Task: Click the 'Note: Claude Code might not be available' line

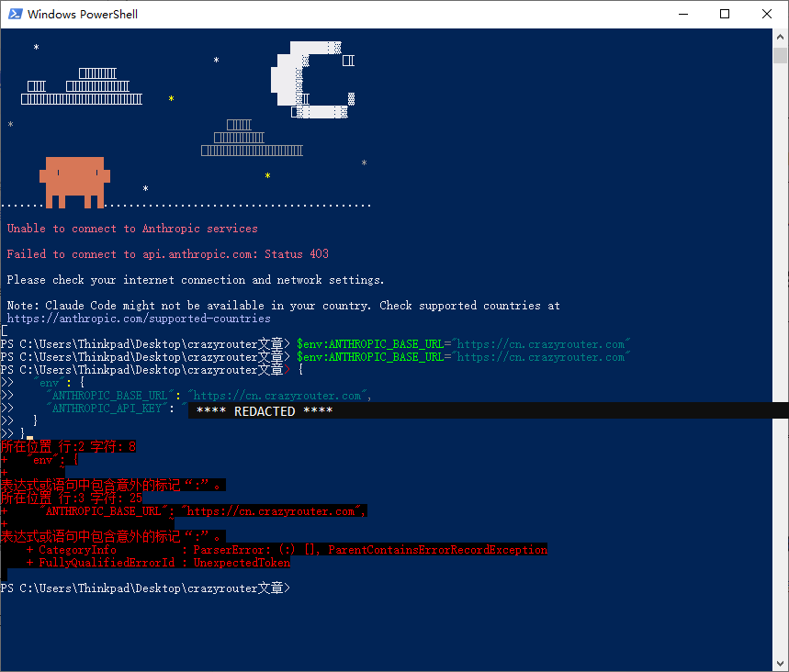Action: pyautogui.click(x=283, y=306)
